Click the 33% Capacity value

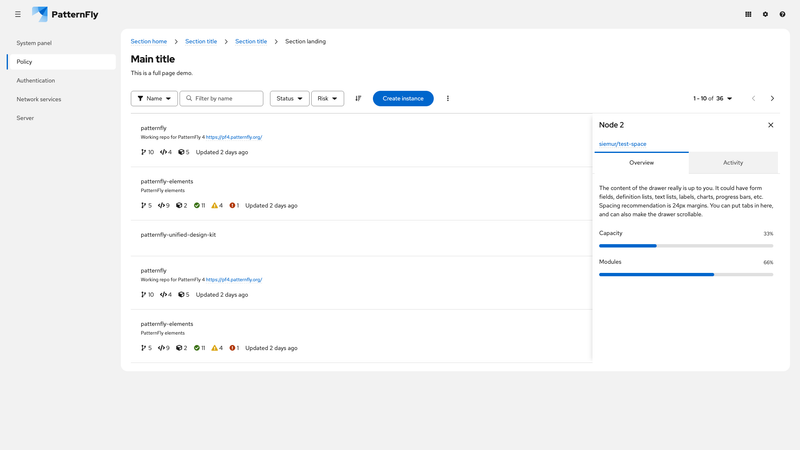click(x=768, y=234)
